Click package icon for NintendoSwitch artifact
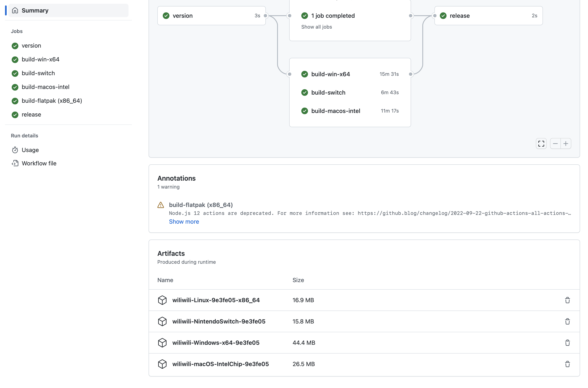Screen dimensions: 588x388 coord(163,321)
